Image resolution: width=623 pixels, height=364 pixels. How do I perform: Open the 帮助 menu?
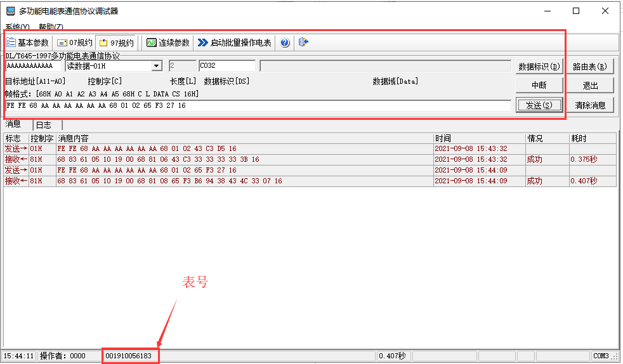[x=51, y=27]
